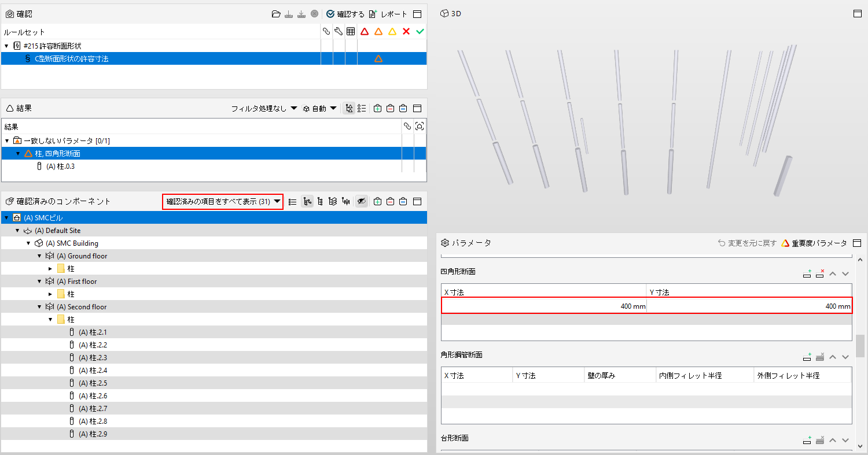Set results as selection basket
This screenshot has height=455, width=868.
[403, 108]
